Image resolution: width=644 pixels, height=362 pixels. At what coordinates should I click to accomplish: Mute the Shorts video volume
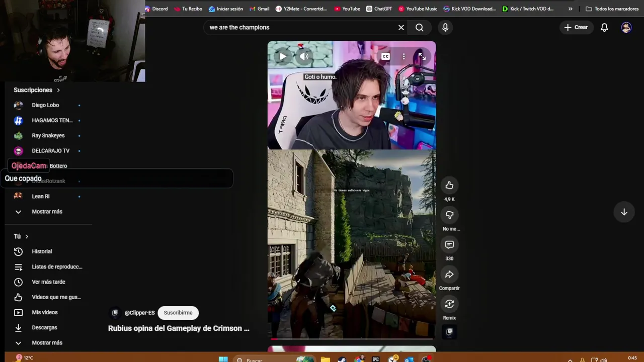[304, 56]
